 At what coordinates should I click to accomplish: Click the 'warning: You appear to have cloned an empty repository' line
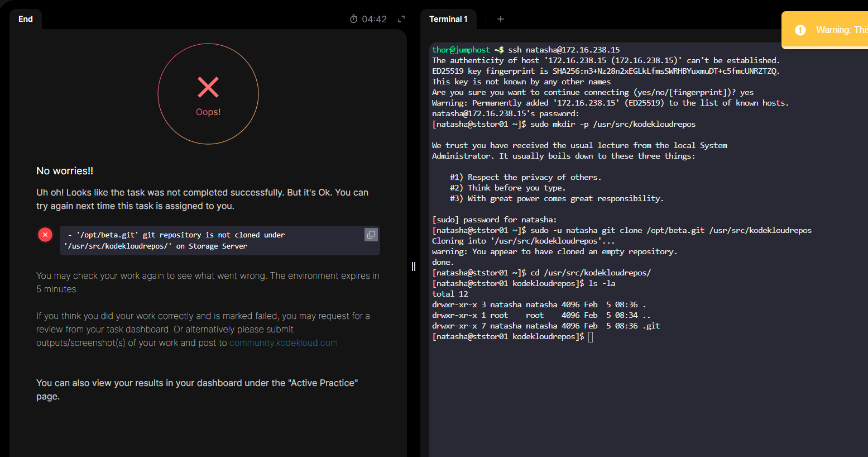pos(555,251)
